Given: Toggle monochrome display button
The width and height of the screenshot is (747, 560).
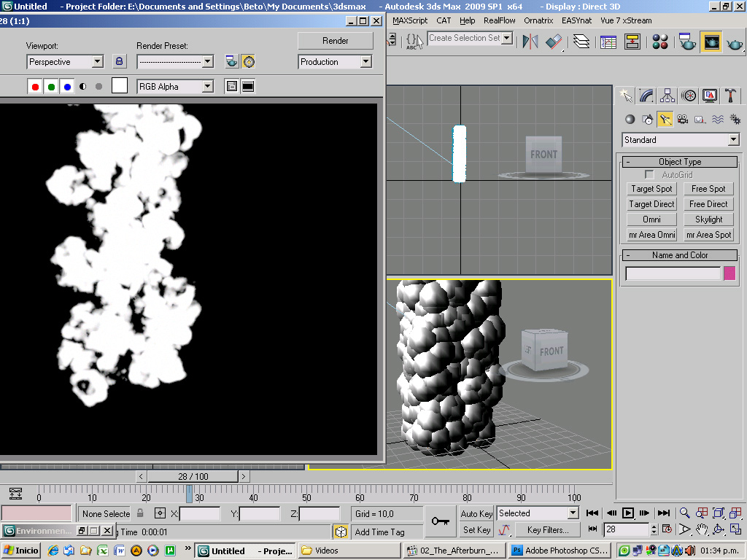Looking at the screenshot, I should 98,87.
